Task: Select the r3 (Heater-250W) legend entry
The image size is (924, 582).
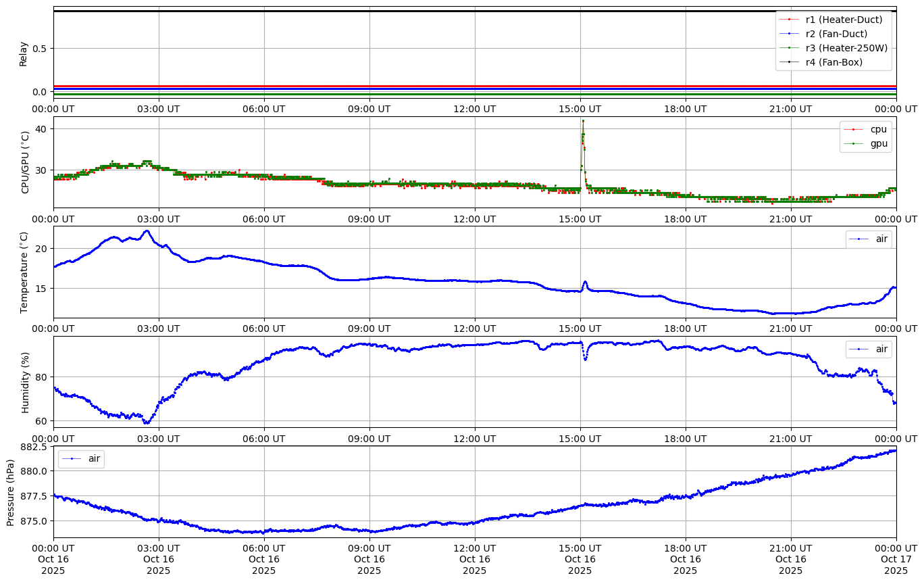Action: (846, 48)
